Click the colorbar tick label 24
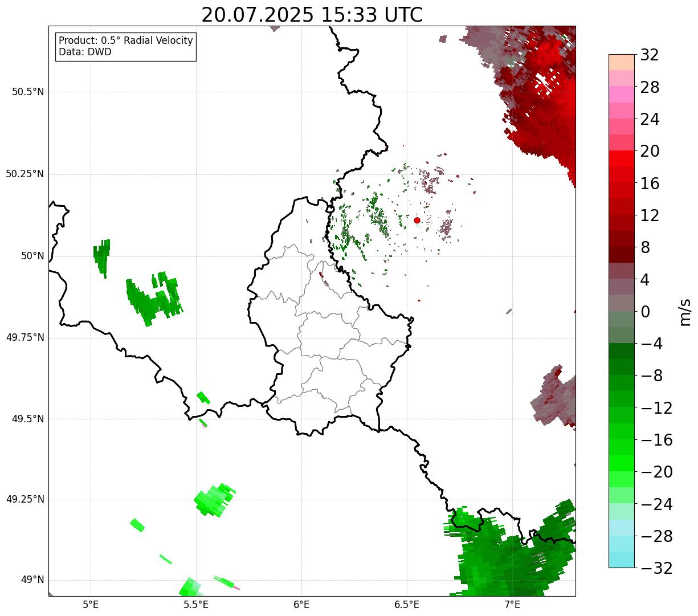The height and width of the screenshot is (616, 698). tap(650, 119)
